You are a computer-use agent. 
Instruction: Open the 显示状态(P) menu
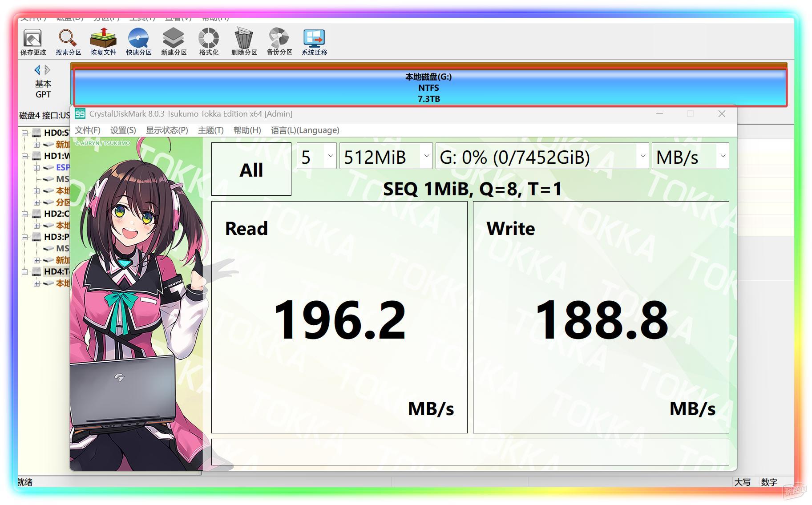pyautogui.click(x=167, y=130)
